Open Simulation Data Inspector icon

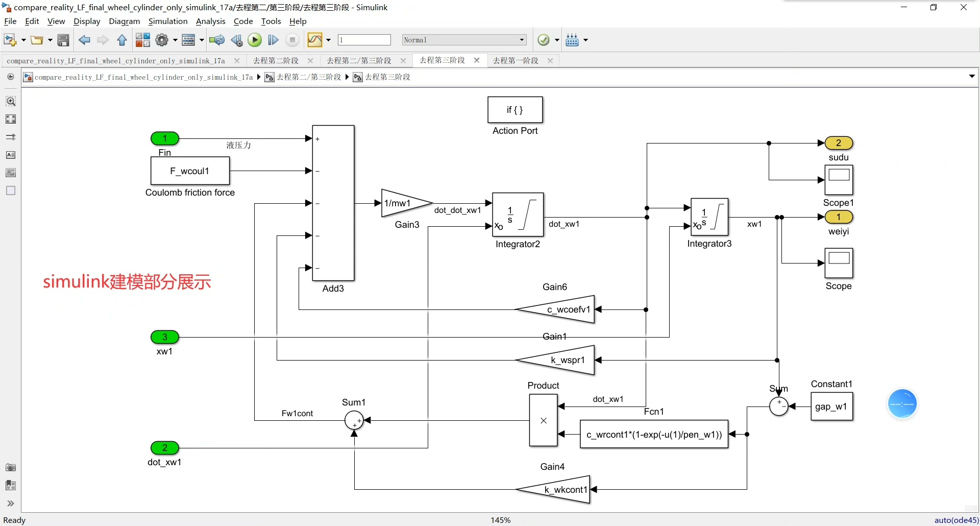(315, 40)
